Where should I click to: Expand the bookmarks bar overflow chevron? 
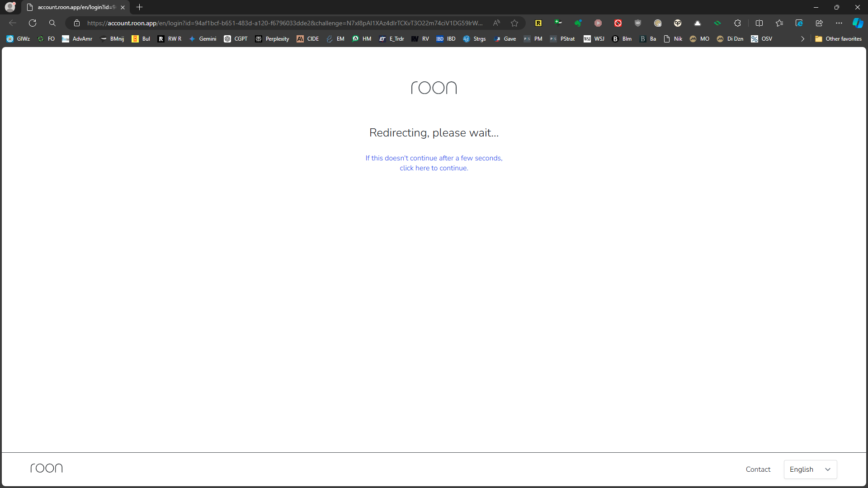coord(802,39)
